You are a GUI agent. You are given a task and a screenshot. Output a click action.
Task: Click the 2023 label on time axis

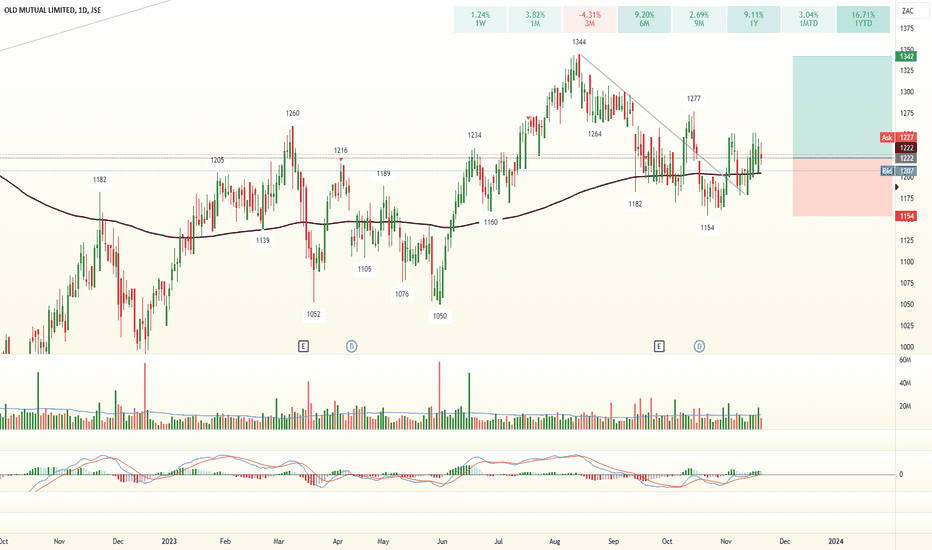click(x=169, y=541)
